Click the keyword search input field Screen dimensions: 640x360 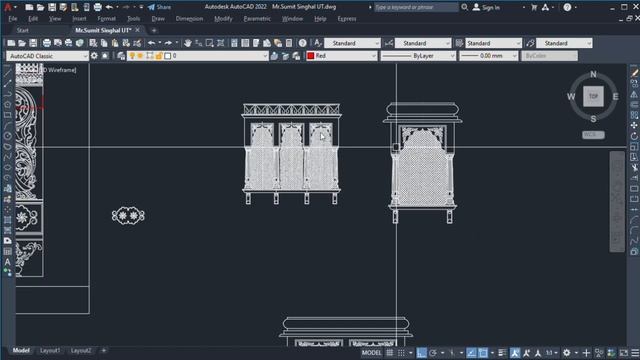(416, 7)
